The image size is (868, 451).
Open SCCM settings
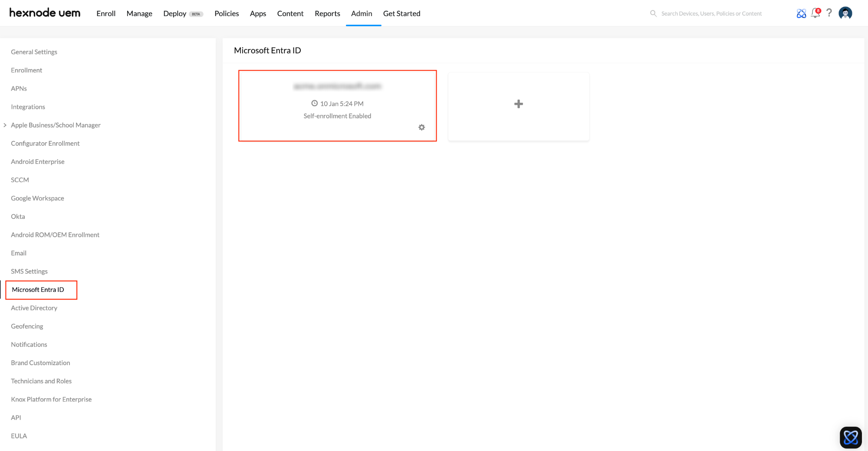click(x=20, y=180)
